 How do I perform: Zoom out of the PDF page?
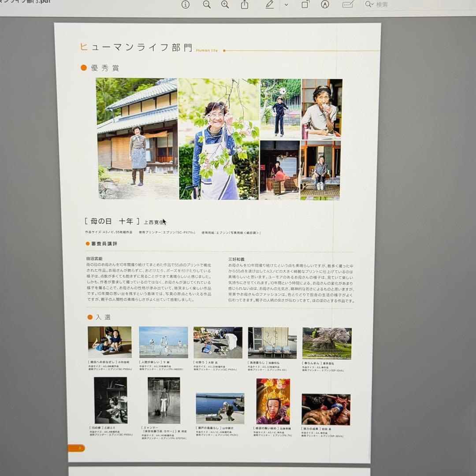[206, 4]
